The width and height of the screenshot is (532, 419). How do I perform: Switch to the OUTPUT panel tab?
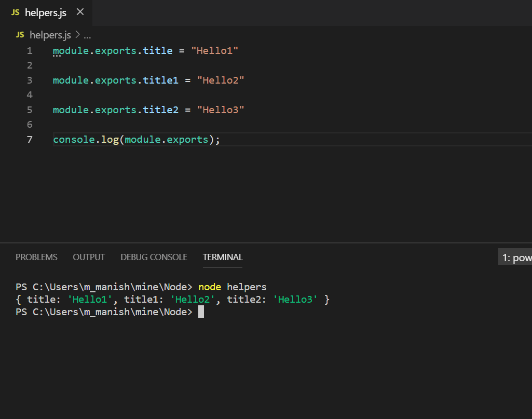(89, 257)
